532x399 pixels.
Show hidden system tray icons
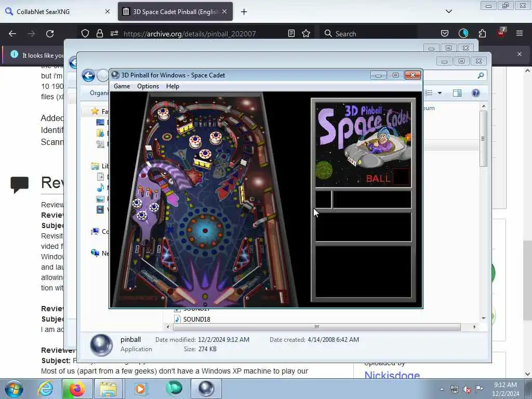tap(442, 389)
